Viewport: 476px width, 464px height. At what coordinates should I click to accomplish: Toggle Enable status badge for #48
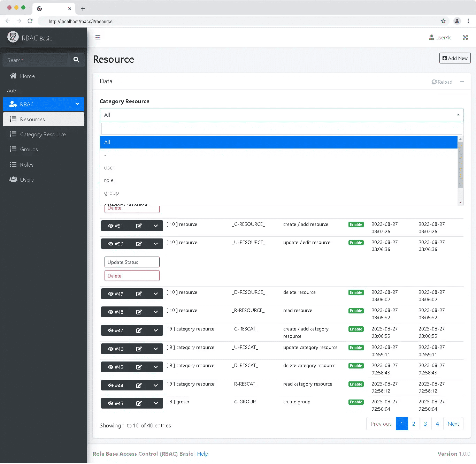pyautogui.click(x=356, y=311)
